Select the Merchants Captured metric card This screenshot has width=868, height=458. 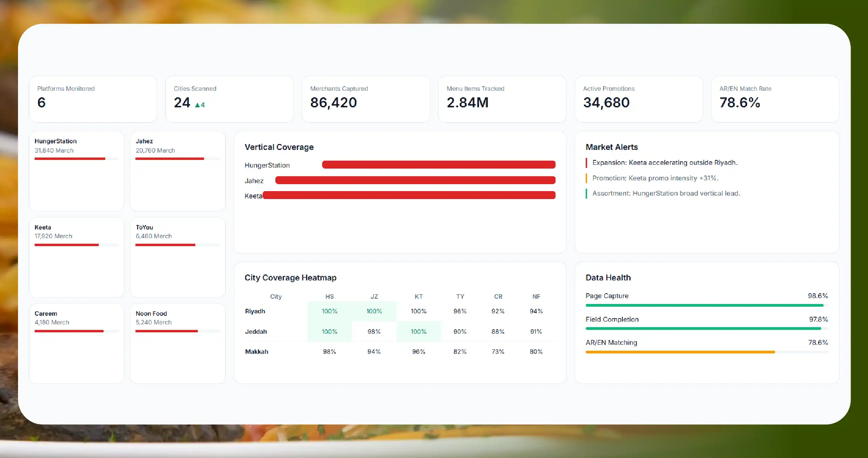coord(366,99)
